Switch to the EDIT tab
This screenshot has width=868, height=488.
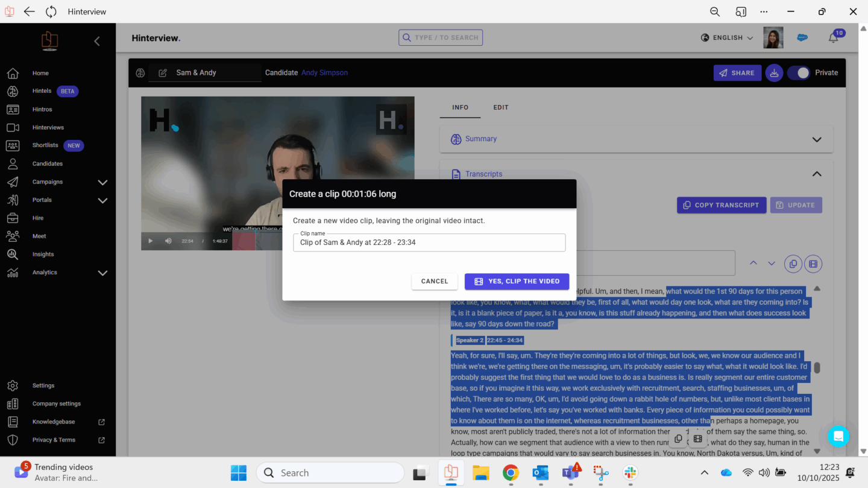pyautogui.click(x=501, y=107)
